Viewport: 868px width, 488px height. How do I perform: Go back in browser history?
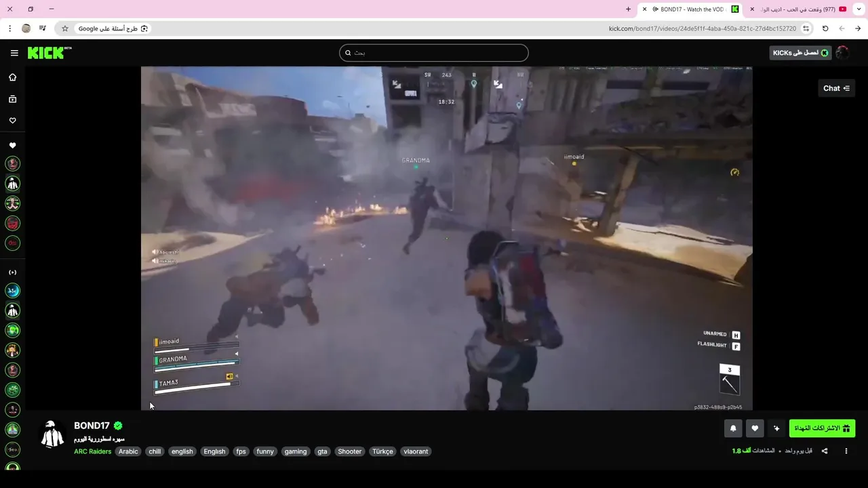[x=858, y=28]
